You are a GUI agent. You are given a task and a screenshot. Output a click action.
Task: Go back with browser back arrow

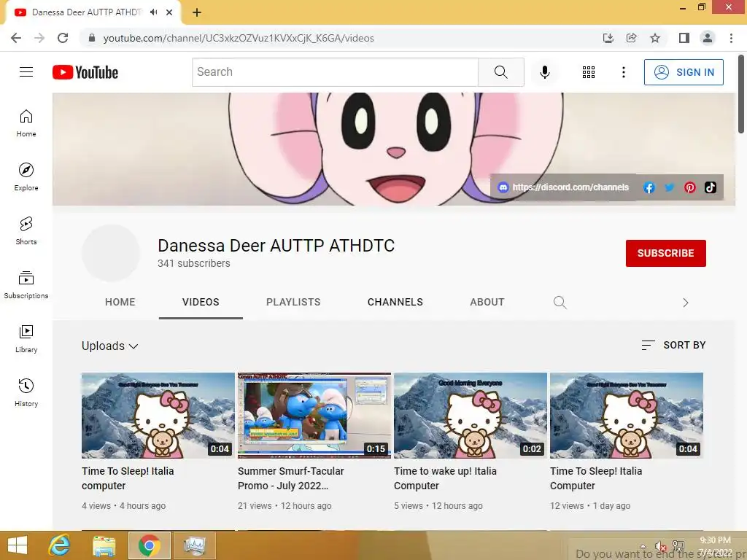pos(16,38)
